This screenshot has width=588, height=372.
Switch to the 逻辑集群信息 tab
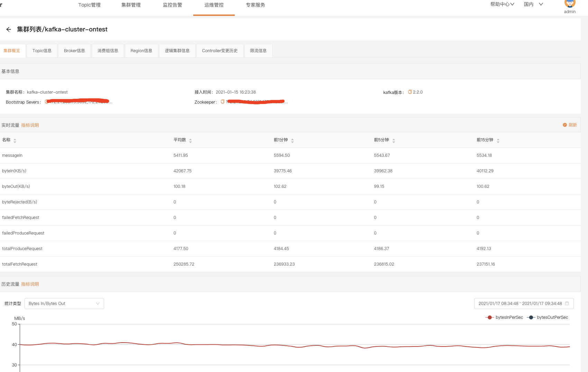point(177,51)
